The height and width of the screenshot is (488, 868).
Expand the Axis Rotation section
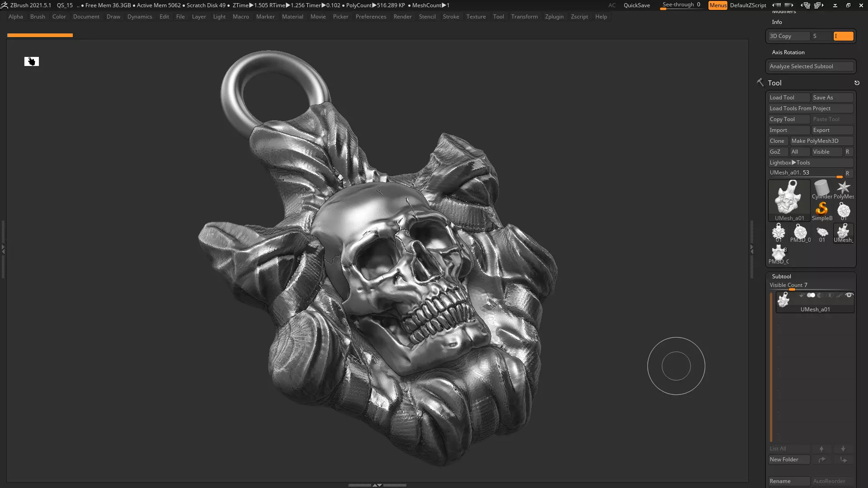[x=788, y=52]
